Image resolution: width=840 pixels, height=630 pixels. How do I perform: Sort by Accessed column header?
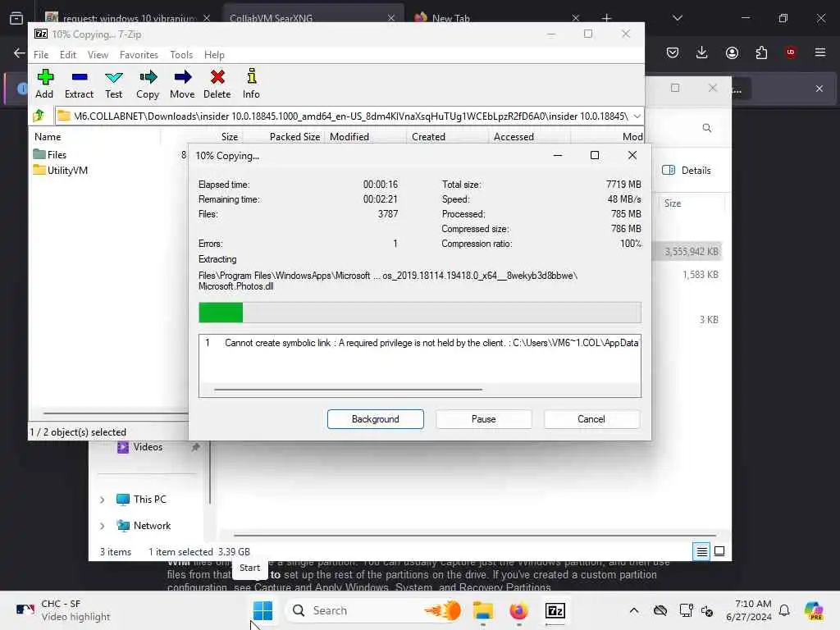[514, 137]
